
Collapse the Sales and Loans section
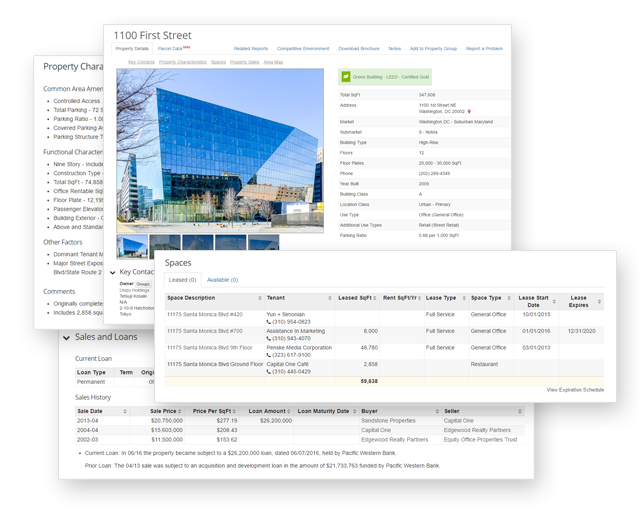tap(66, 338)
